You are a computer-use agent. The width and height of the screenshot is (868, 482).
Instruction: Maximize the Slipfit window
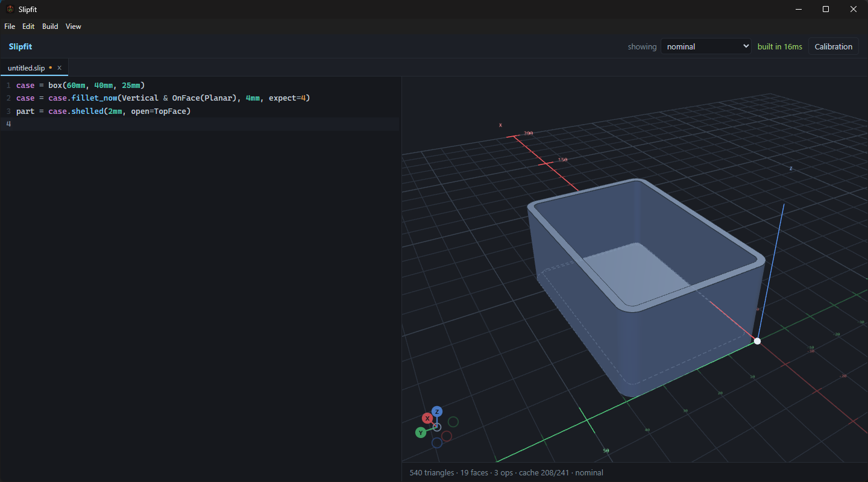tap(826, 9)
